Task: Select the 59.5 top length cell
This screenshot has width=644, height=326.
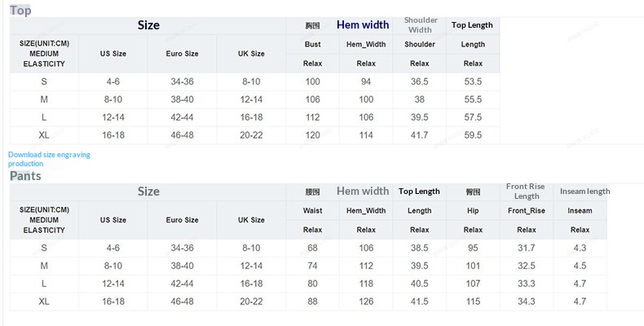Action: pos(473,135)
